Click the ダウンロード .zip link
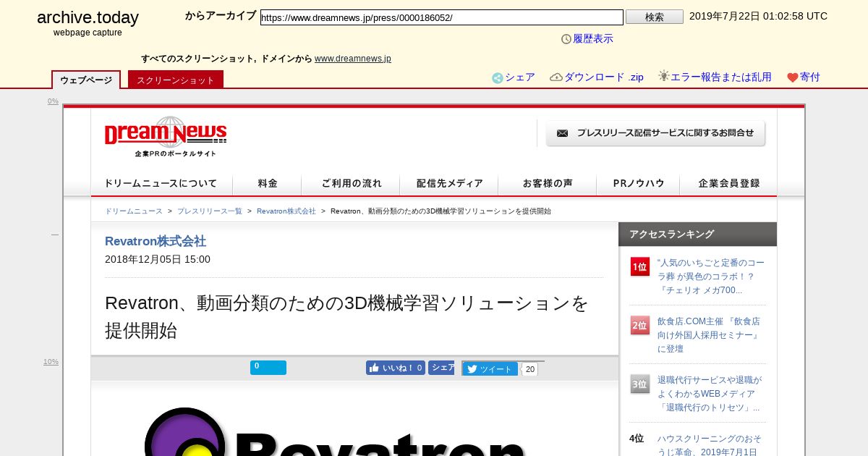 [604, 77]
